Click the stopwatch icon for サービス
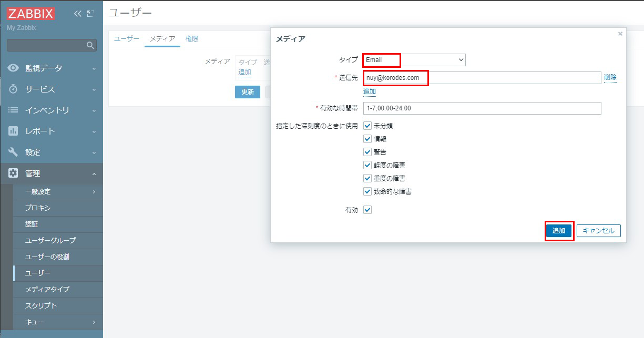Viewport: 644px width, 338px height. tap(13, 89)
